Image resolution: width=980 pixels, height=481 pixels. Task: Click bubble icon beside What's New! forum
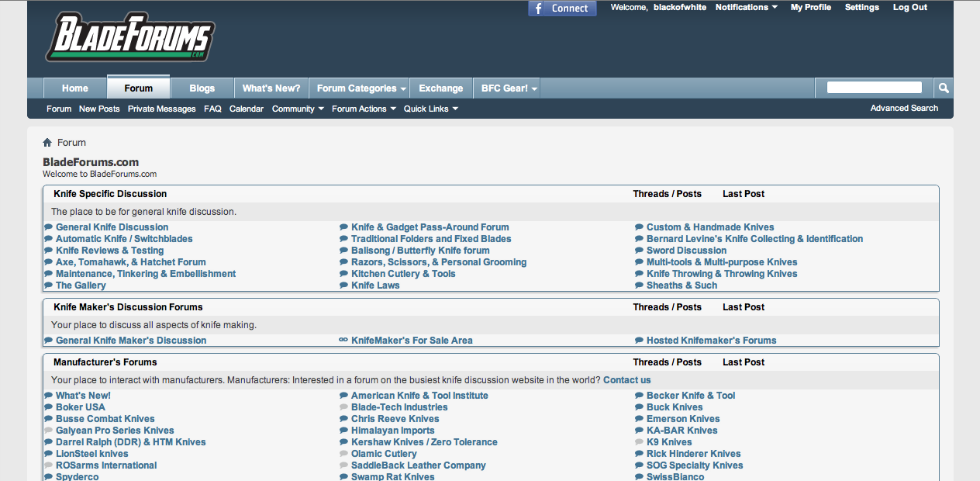point(49,396)
